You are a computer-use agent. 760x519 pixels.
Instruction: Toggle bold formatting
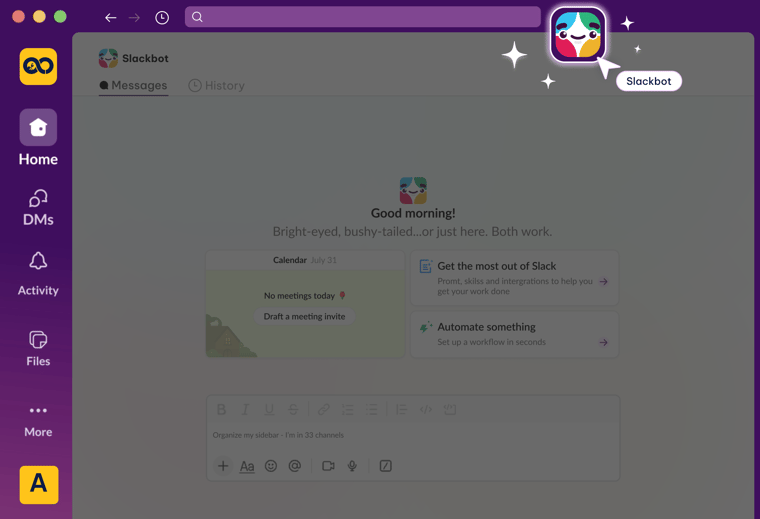222,409
